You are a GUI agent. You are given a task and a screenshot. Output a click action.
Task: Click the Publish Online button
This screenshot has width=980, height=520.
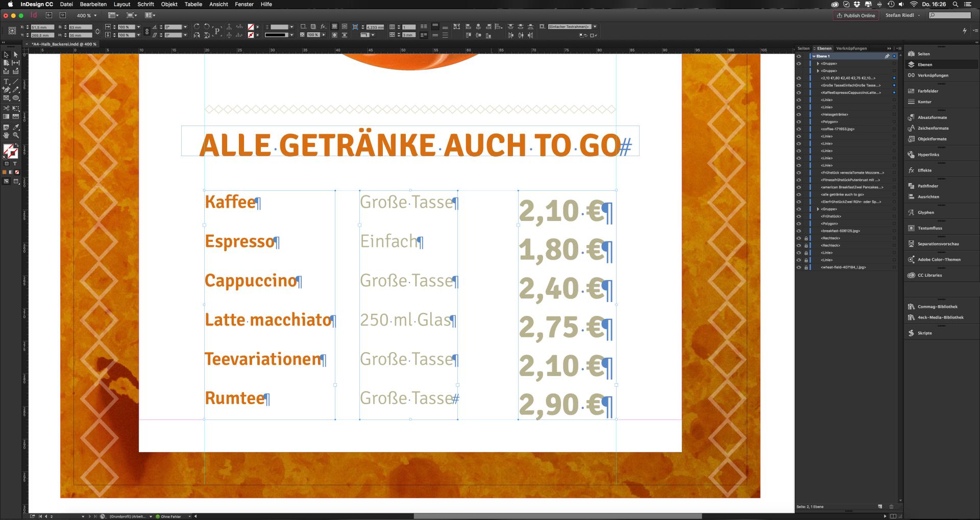click(x=856, y=15)
